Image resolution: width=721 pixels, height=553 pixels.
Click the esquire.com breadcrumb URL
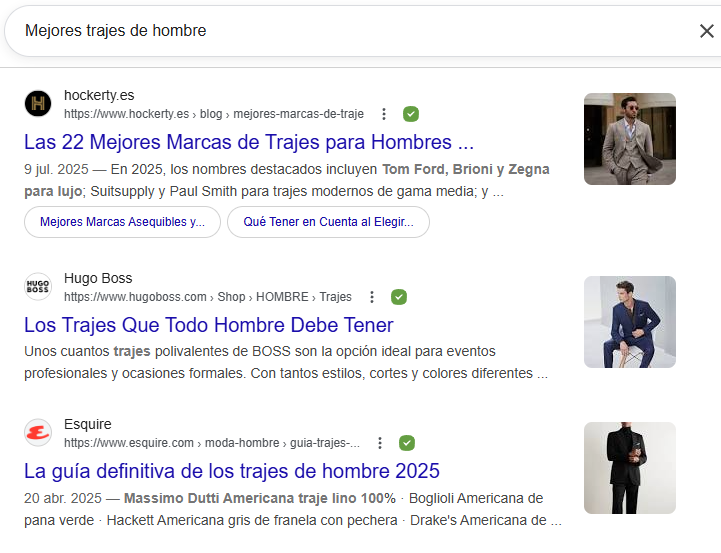[212, 443]
